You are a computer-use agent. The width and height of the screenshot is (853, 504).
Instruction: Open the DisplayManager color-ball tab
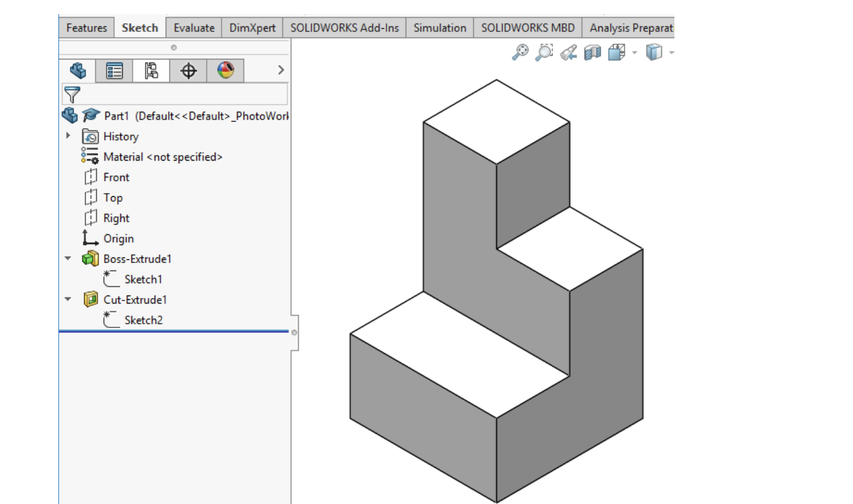point(225,71)
